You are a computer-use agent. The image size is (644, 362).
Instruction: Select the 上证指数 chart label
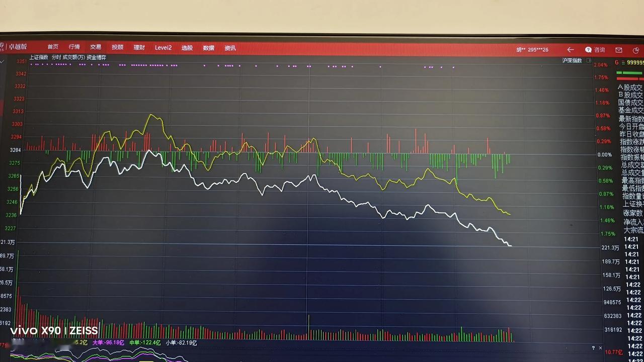click(39, 57)
